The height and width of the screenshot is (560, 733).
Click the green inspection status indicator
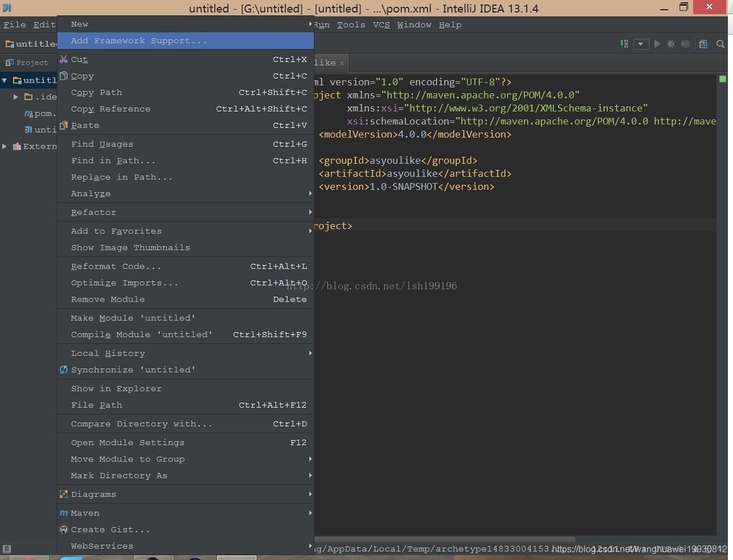click(x=723, y=79)
